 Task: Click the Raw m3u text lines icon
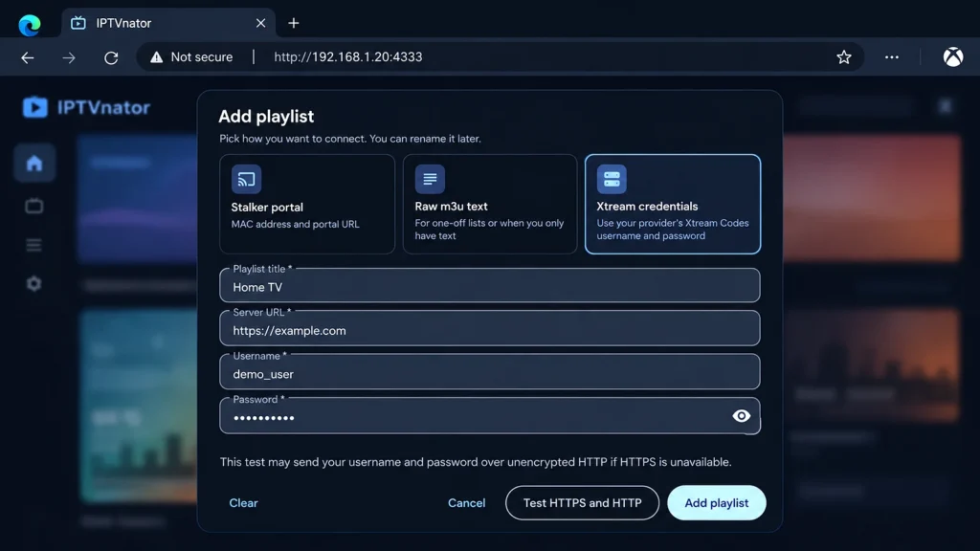pyautogui.click(x=430, y=179)
